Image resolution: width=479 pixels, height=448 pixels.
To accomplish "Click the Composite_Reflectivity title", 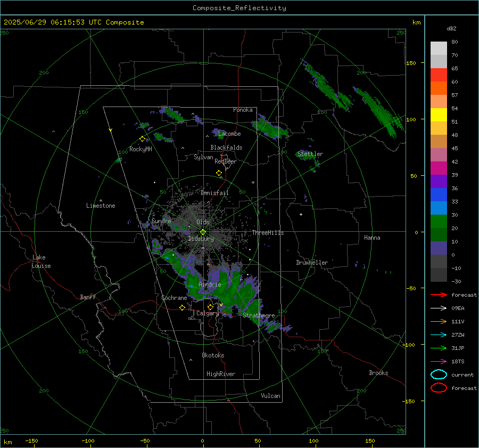I will pyautogui.click(x=240, y=8).
